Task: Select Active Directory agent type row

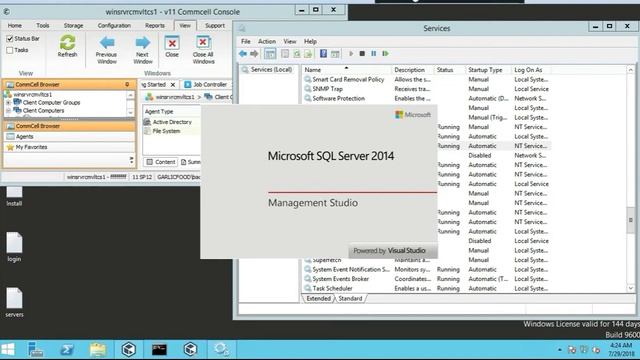Action: click(x=172, y=122)
